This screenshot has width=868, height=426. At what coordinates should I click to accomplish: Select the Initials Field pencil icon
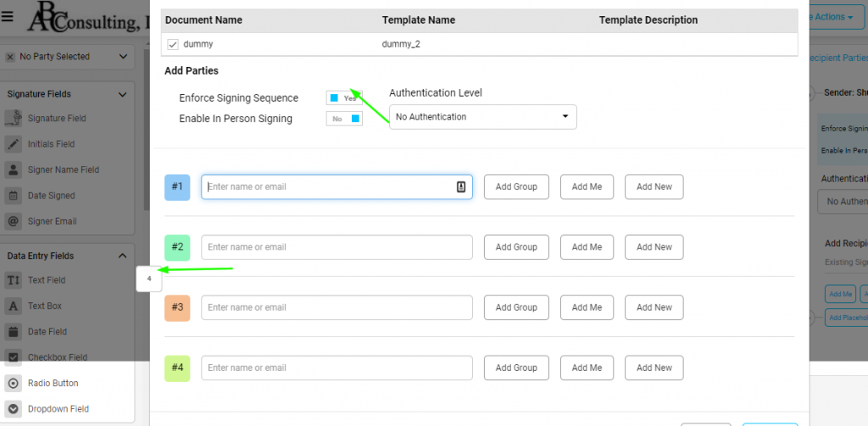tap(14, 144)
